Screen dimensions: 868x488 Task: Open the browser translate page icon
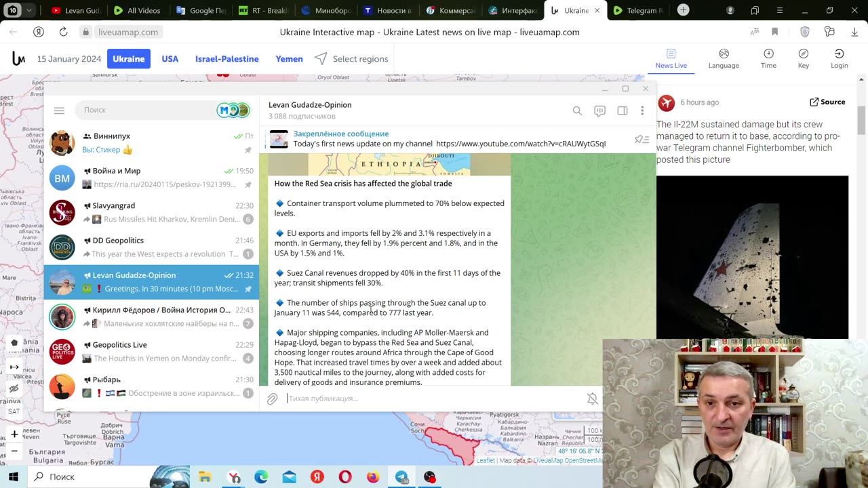754,32
